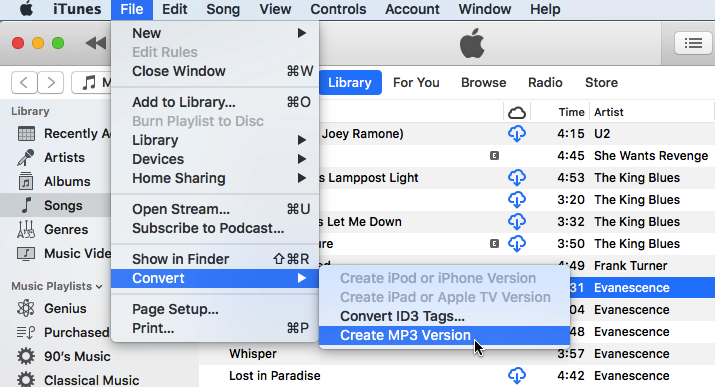The width and height of the screenshot is (715, 387).
Task: Open the Apple menu
Action: click(26, 9)
